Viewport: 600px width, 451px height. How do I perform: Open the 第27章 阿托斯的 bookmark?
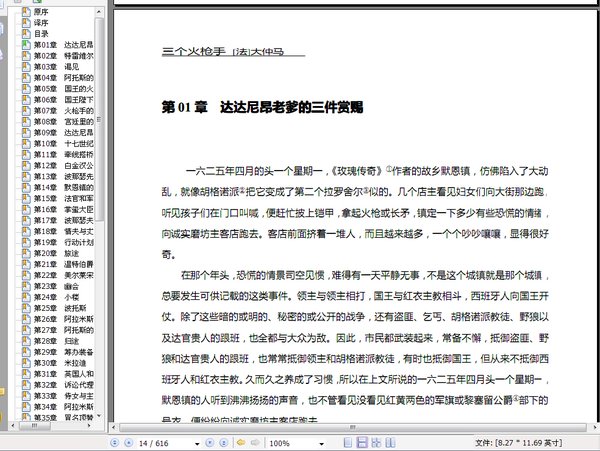click(63, 330)
